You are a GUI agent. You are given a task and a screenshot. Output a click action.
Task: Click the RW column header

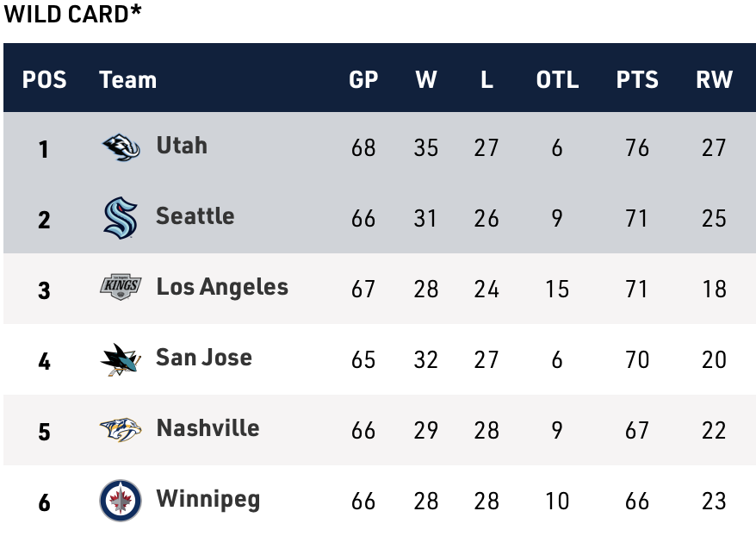[x=714, y=80]
